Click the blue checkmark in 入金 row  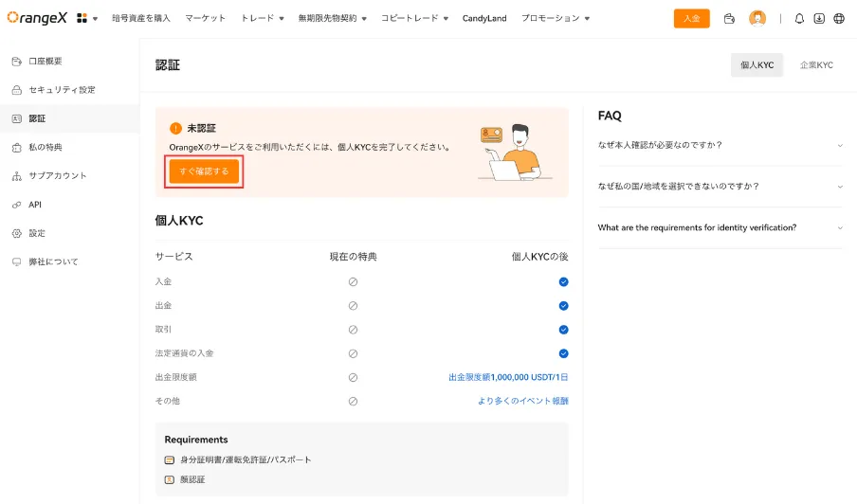pyautogui.click(x=563, y=281)
